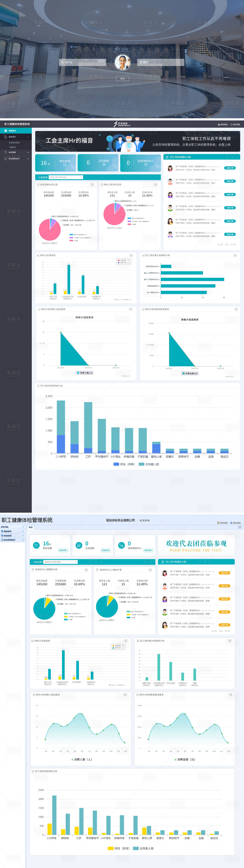The height and width of the screenshot is (868, 244).
Task: Click 退出系统 in light-theme header
Action: (236, 523)
